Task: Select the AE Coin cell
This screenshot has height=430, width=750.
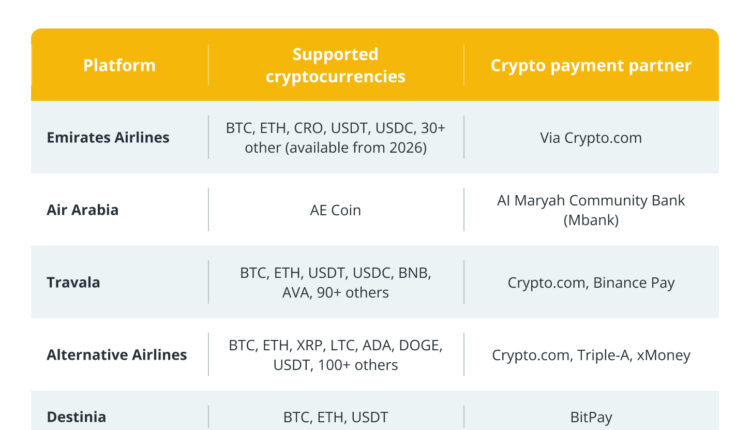Action: coord(335,210)
